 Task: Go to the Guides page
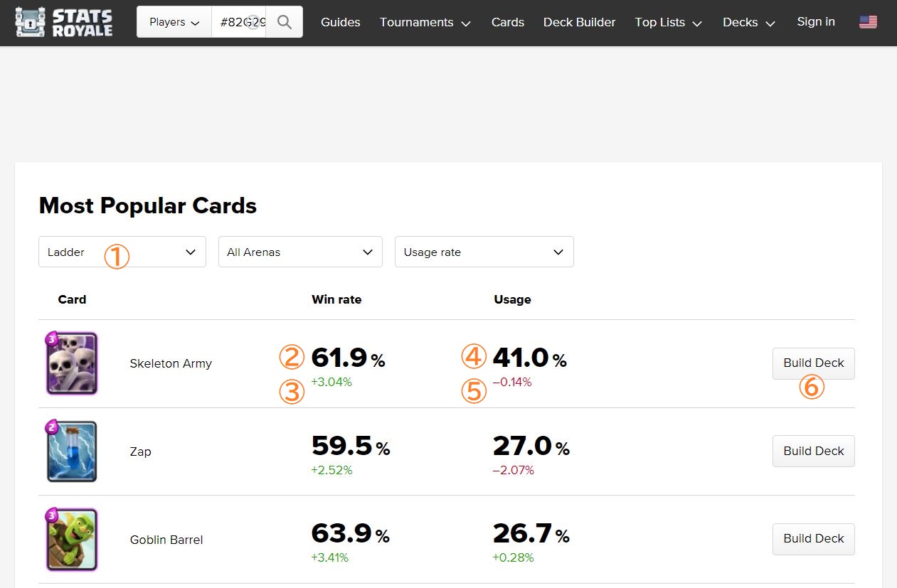pyautogui.click(x=340, y=22)
